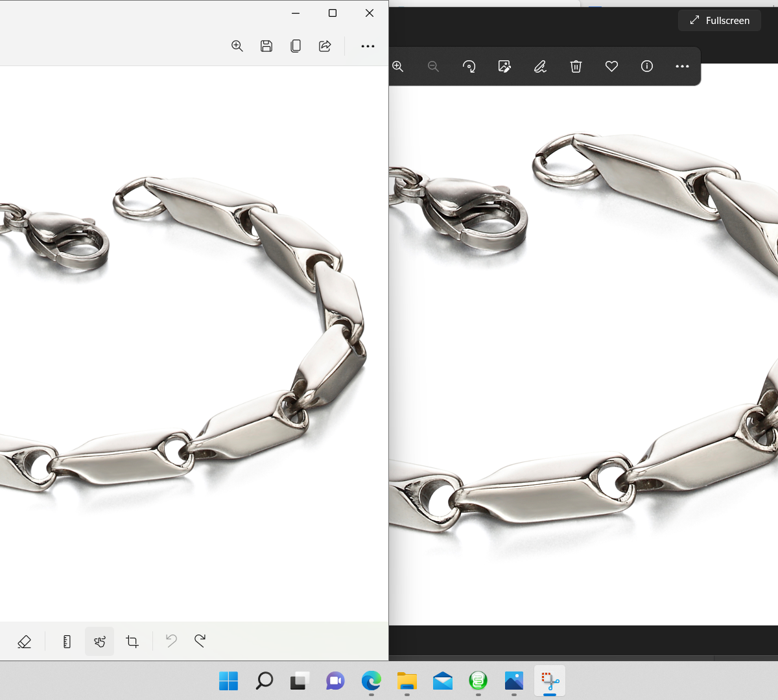Click the Fullscreen button in Photos

click(x=720, y=20)
